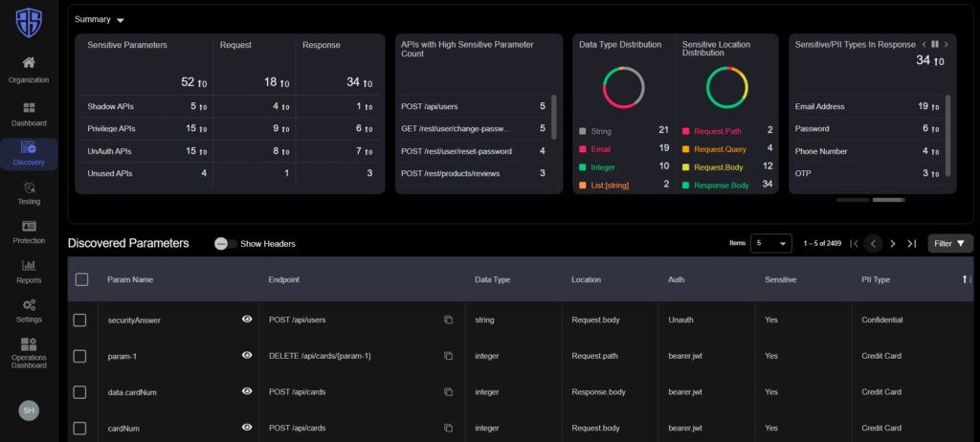The height and width of the screenshot is (442, 980).
Task: Click the SH user avatar
Action: coord(28,410)
